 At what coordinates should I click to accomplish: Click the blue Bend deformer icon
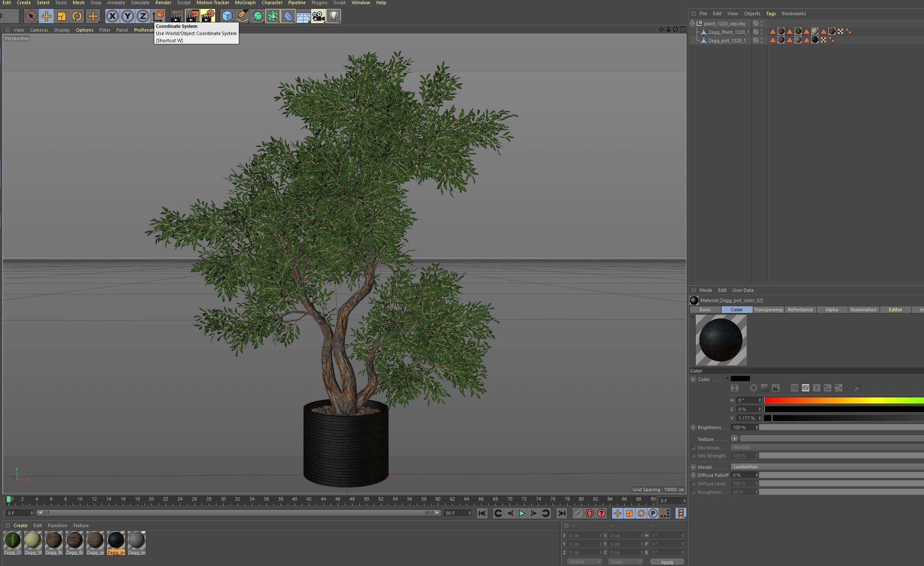[x=288, y=16]
